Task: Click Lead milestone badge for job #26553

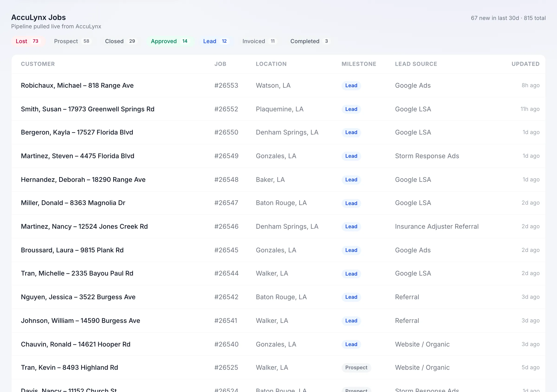Action: (x=351, y=86)
